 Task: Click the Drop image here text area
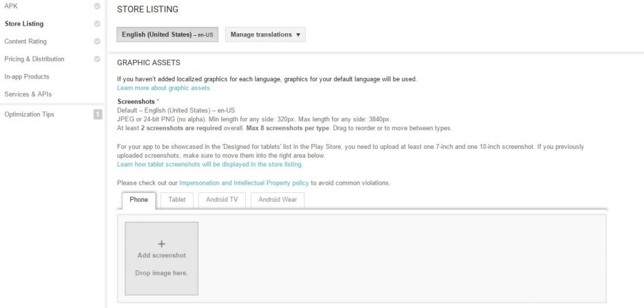(x=162, y=273)
